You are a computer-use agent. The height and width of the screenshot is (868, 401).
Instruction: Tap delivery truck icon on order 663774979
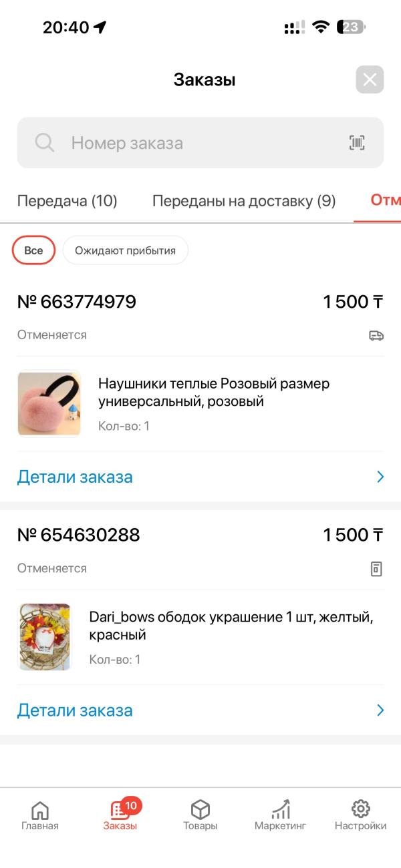376,335
